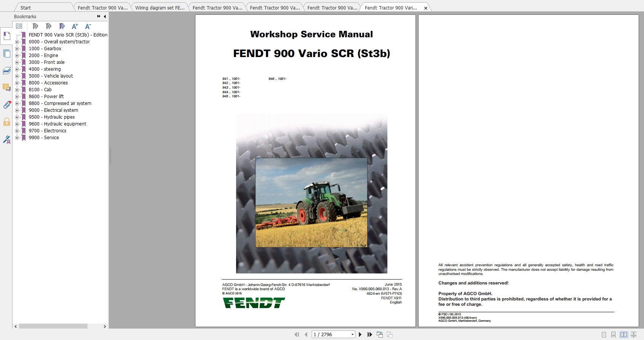Open the Bookmarks panel sidebar icon
Screen dimensions: 644x340
tap(6, 36)
